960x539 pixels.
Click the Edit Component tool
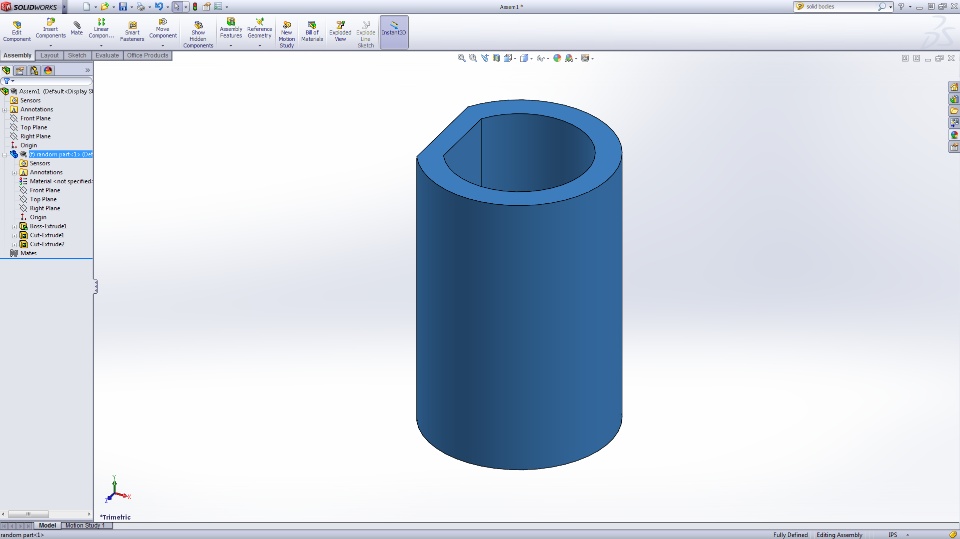pyautogui.click(x=17, y=32)
